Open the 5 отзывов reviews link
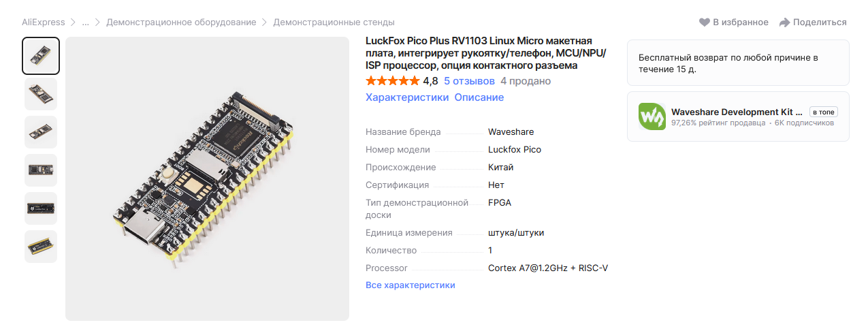 [469, 81]
